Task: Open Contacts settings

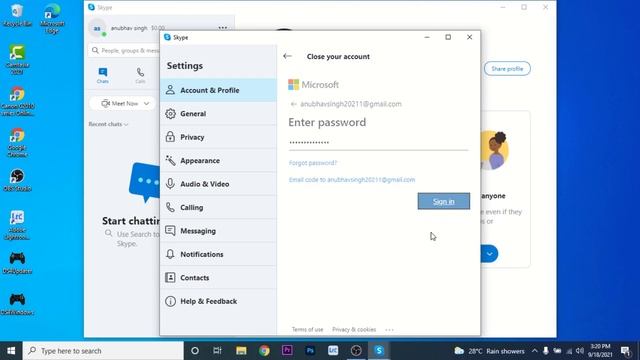Action: [218, 278]
